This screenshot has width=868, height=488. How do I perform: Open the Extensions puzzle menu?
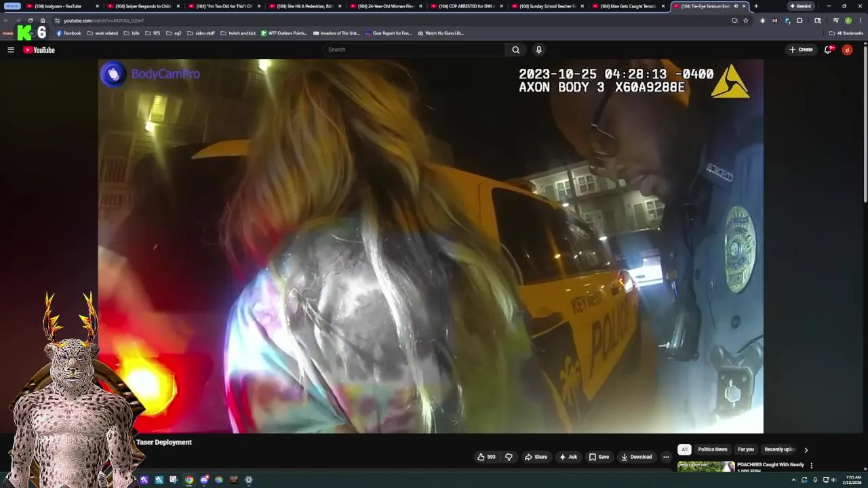800,20
